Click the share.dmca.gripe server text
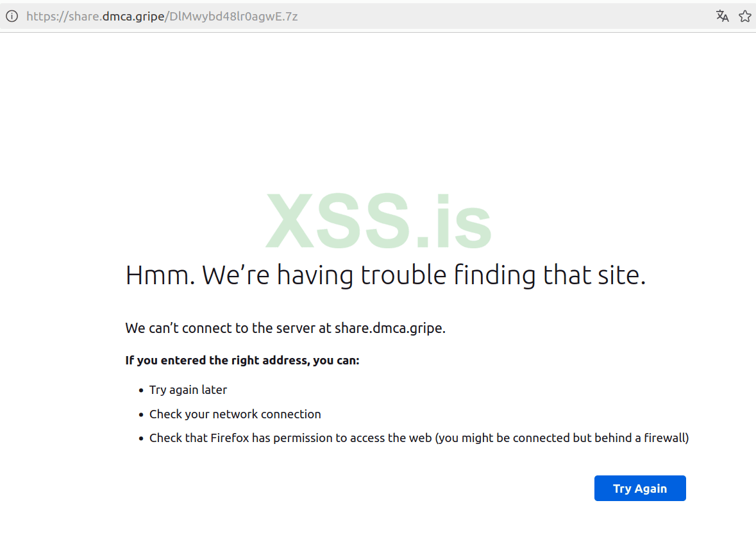This screenshot has height=537, width=756. coord(389,328)
